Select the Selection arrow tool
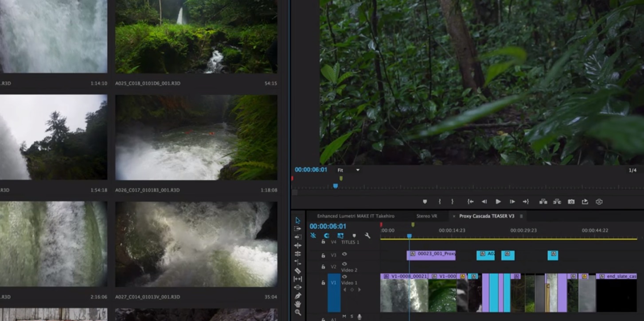644x321 pixels. (x=298, y=220)
